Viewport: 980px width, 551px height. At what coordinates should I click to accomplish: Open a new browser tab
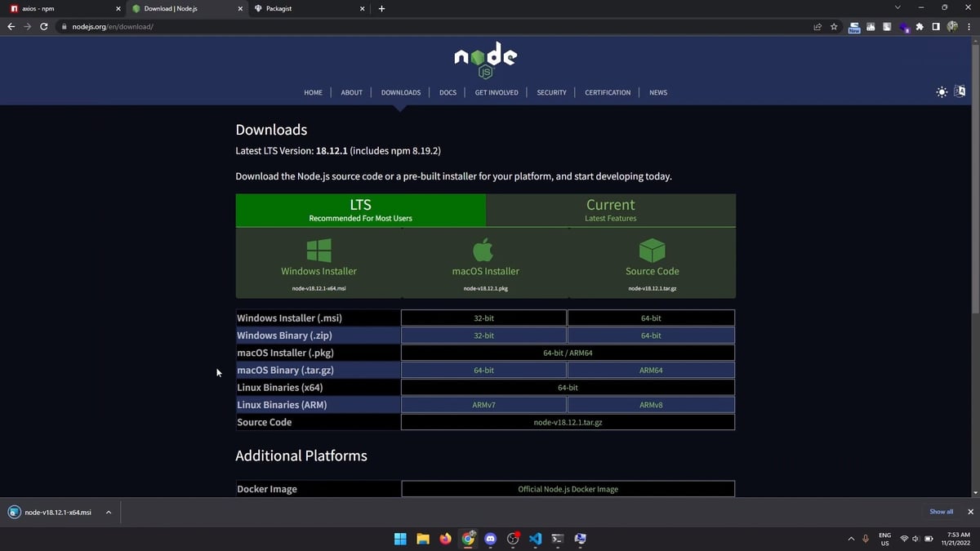[381, 8]
